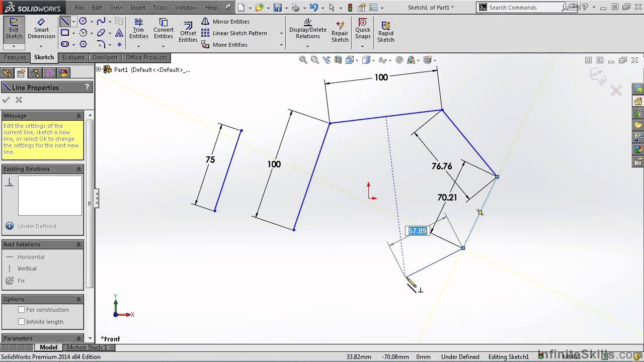Click the Convert Entities tool
Image resolution: width=644 pixels, height=362 pixels.
[163, 29]
